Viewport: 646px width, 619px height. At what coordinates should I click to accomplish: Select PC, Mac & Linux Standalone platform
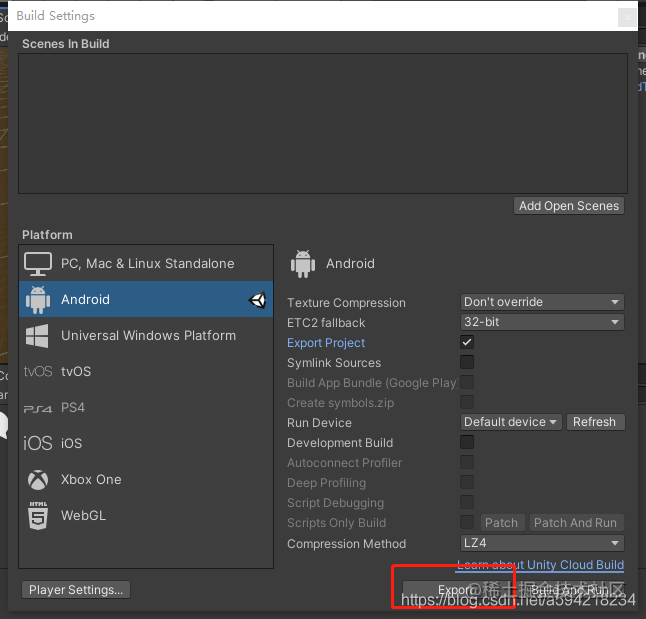146,263
